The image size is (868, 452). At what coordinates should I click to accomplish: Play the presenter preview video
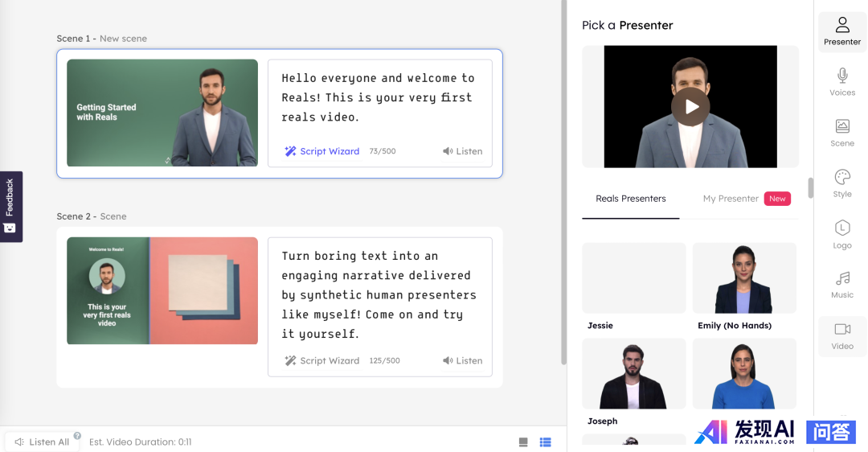(x=690, y=107)
